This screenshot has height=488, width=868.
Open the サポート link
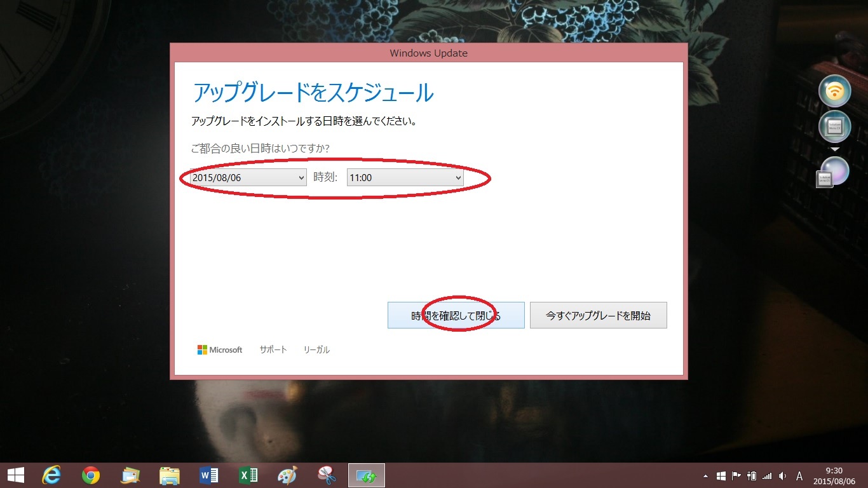click(273, 349)
